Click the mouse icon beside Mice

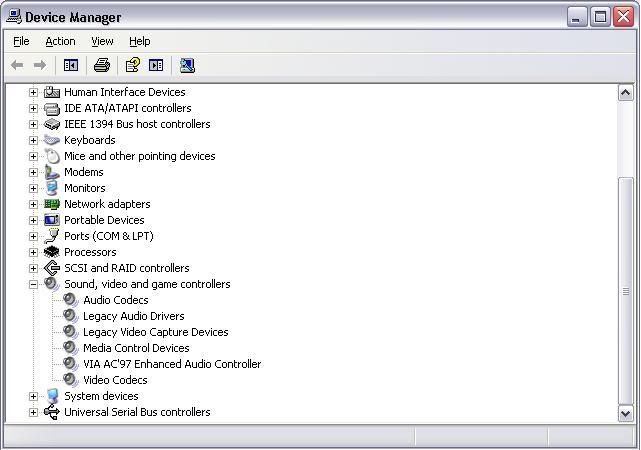[x=52, y=156]
